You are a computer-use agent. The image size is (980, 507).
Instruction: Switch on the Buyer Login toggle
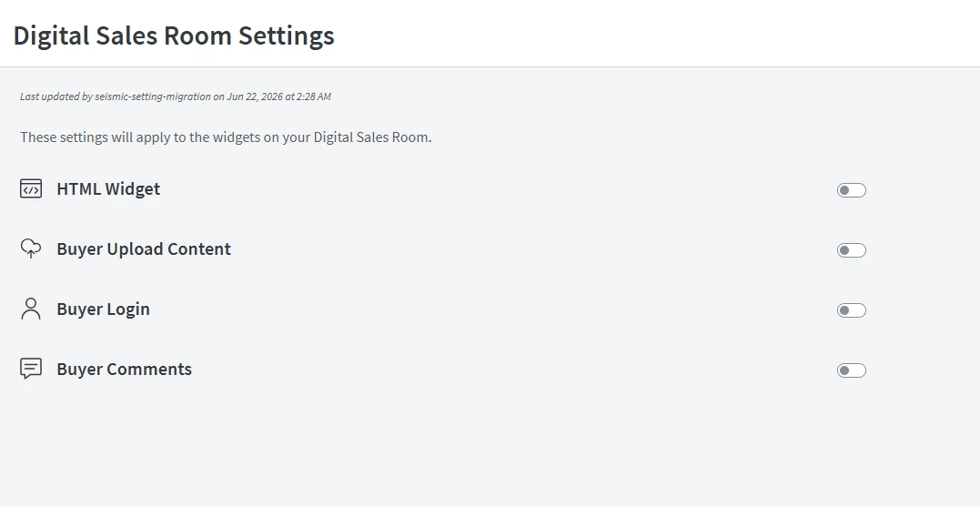[852, 310]
